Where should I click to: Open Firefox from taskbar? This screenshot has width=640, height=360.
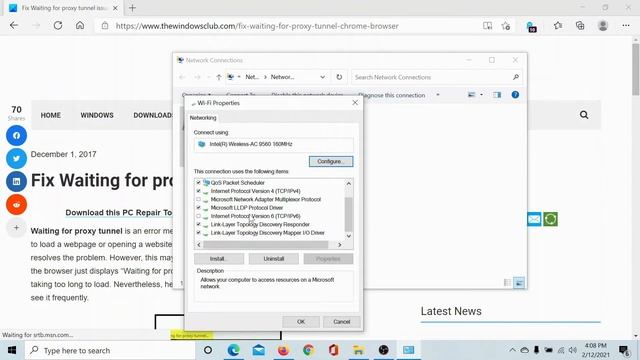[283, 350]
